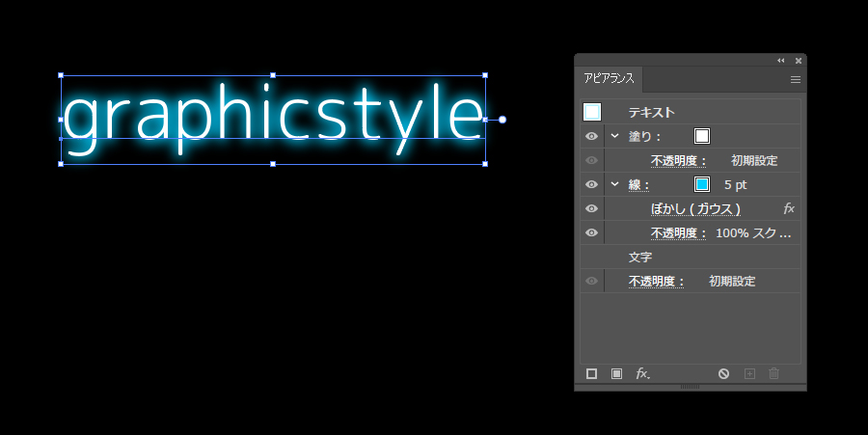This screenshot has height=435, width=868.
Task: Click the graphicstyle neon text object
Action: 273,118
